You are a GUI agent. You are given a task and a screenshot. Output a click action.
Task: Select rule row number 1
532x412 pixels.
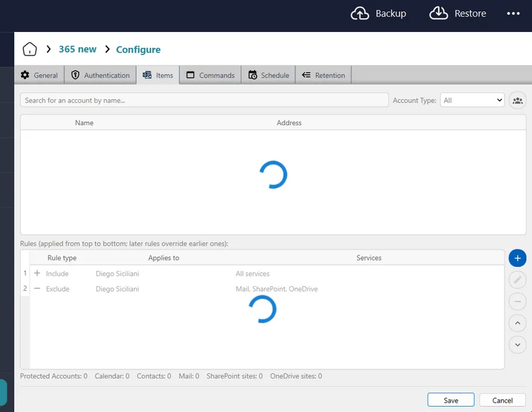coord(25,273)
